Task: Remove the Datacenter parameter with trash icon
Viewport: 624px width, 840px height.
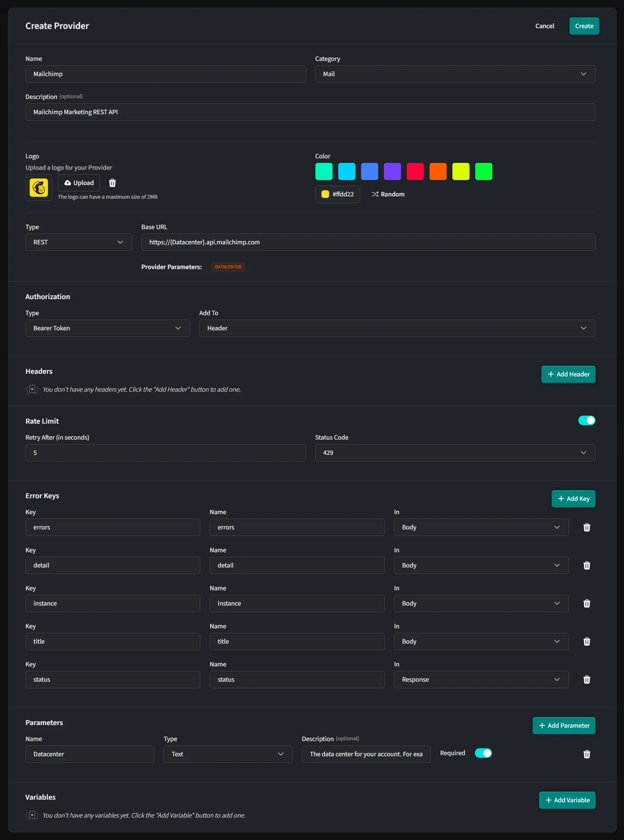Action: pos(586,754)
